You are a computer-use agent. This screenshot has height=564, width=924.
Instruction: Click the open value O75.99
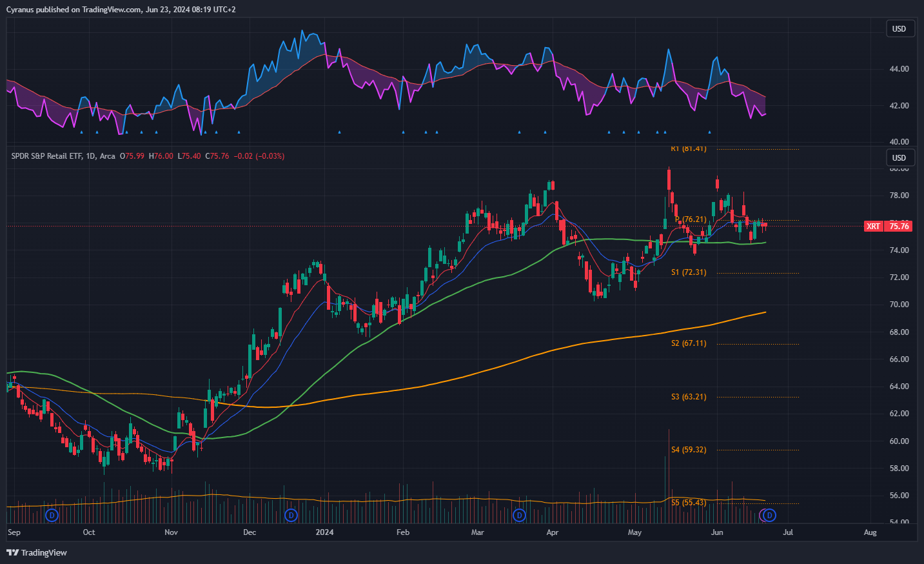pyautogui.click(x=132, y=156)
